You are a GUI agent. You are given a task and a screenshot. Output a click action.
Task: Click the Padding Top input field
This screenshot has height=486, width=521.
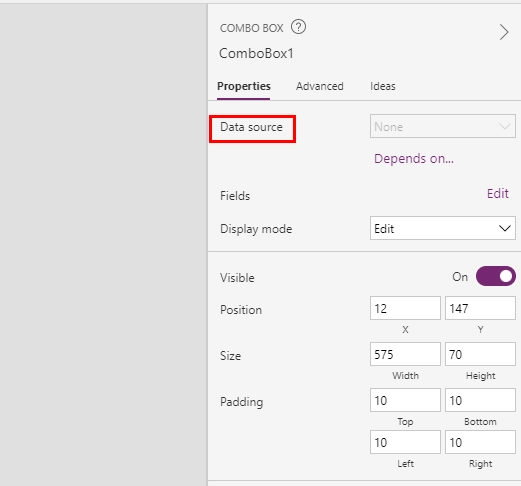[405, 400]
